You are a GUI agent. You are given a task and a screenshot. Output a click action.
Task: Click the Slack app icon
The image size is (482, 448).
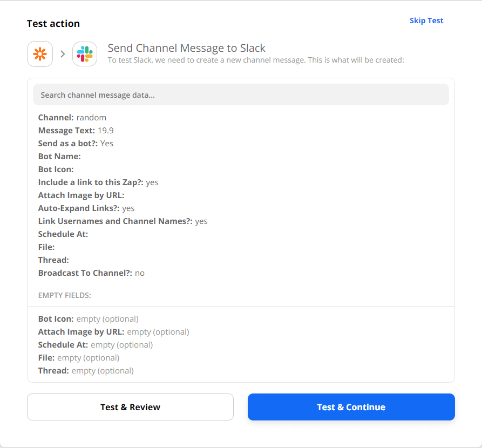[x=85, y=54]
